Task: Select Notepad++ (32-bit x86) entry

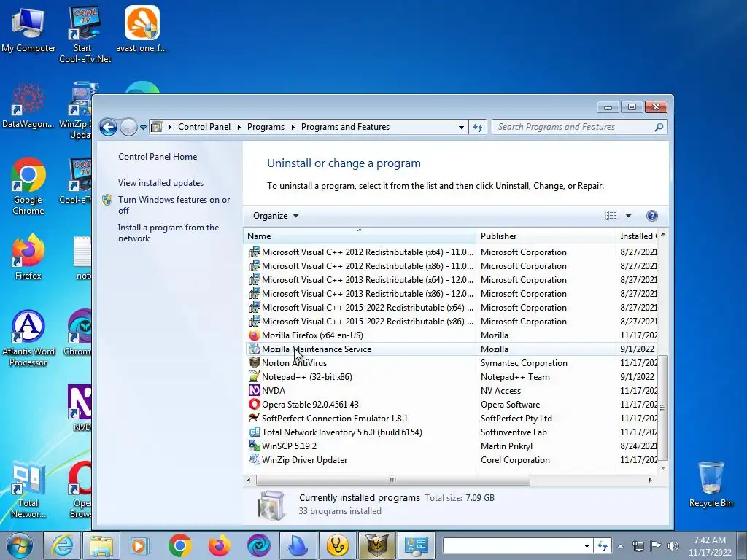Action: pos(452,377)
